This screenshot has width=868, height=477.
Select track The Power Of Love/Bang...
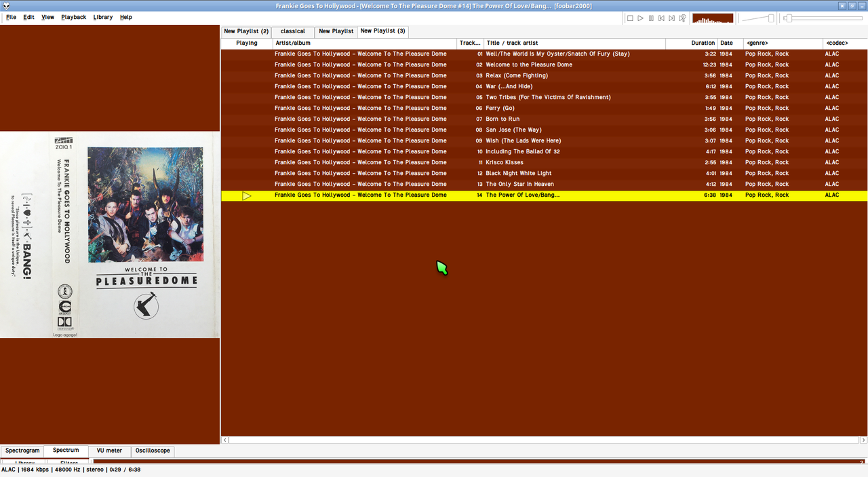pyautogui.click(x=544, y=195)
